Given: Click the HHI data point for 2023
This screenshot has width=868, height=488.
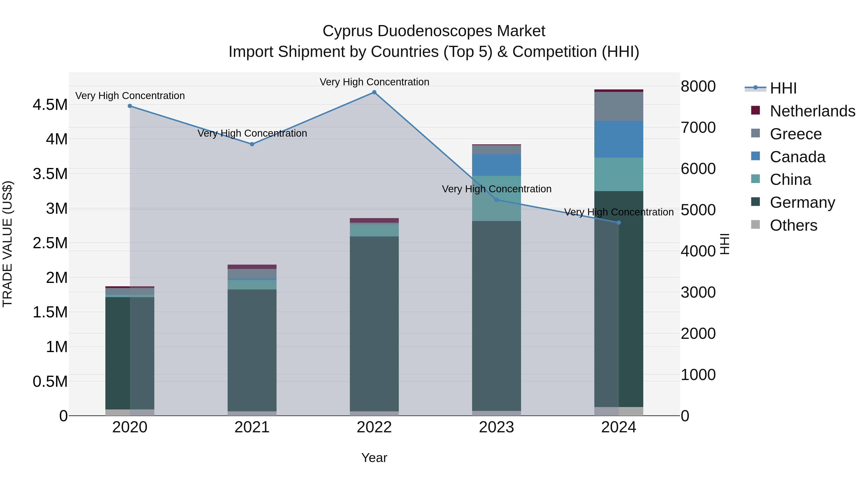Looking at the screenshot, I should 496,200.
